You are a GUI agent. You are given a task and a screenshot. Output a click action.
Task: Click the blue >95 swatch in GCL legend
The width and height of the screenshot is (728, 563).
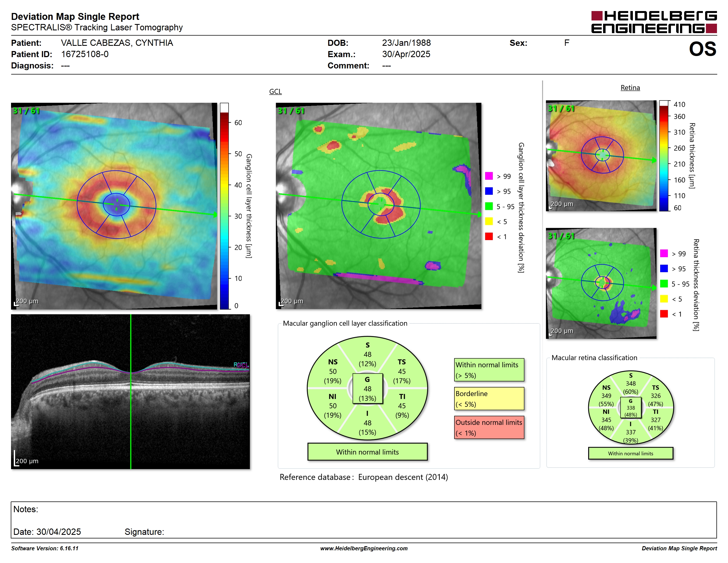click(x=489, y=191)
